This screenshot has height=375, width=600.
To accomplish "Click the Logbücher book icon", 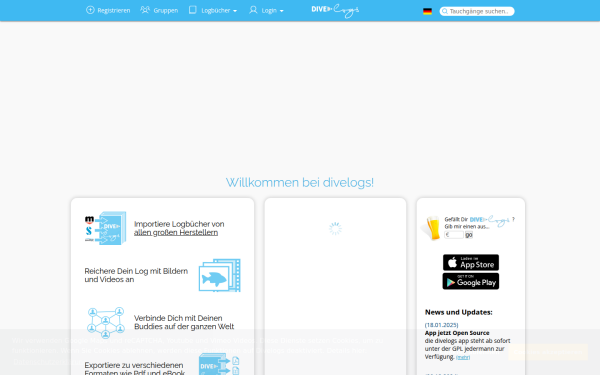I will click(x=192, y=10).
